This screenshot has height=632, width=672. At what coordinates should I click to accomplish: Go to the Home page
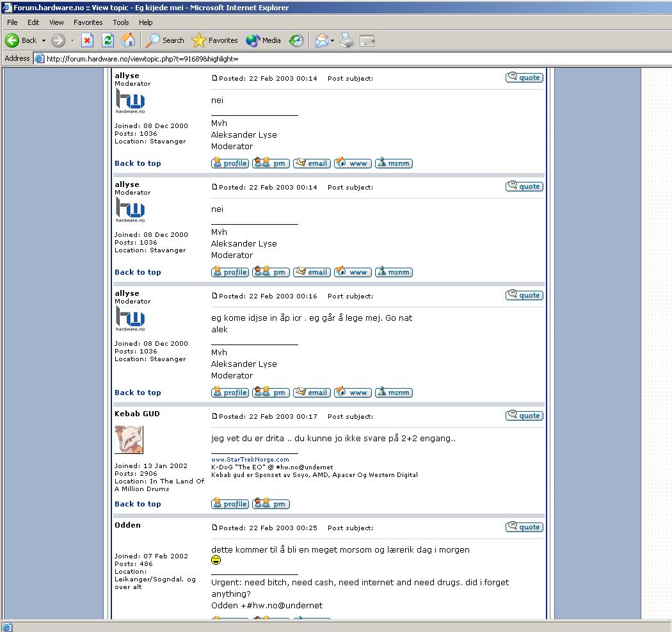tap(128, 40)
